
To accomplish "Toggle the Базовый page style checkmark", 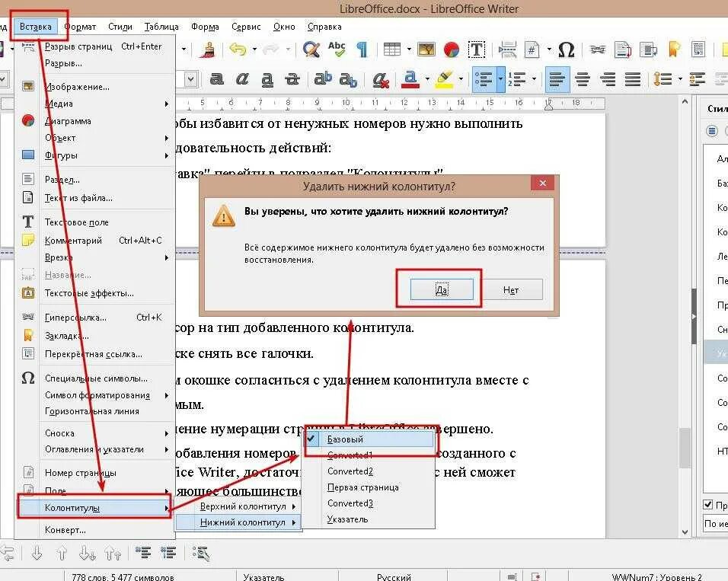I will point(369,439).
